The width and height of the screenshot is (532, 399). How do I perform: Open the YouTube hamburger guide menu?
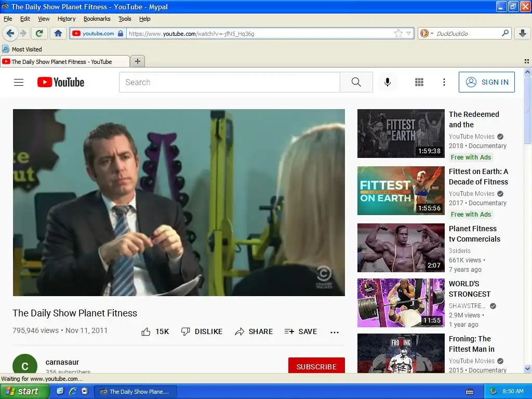[19, 82]
